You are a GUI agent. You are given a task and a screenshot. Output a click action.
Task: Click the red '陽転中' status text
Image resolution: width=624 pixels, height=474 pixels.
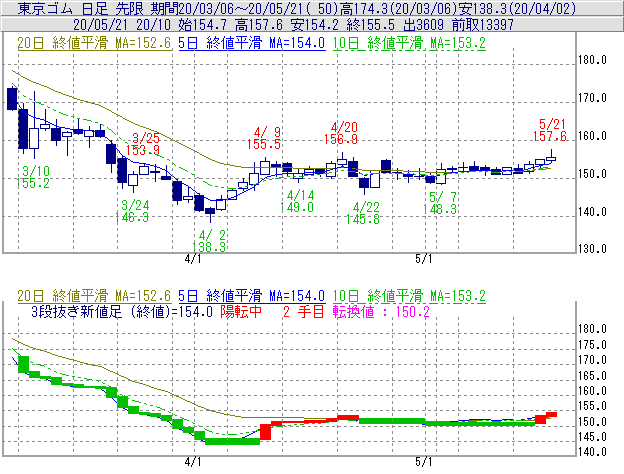click(x=241, y=312)
